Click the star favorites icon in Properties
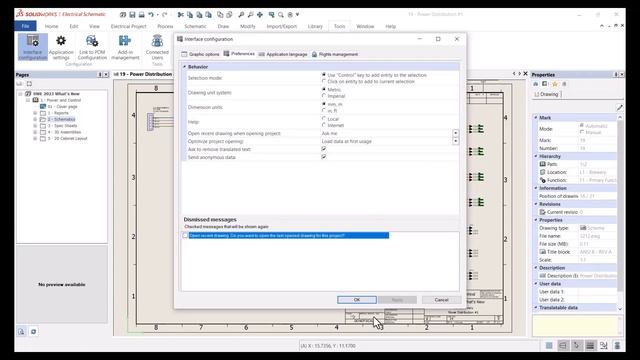Viewport: 640px width, 360px height. pyautogui.click(x=554, y=84)
